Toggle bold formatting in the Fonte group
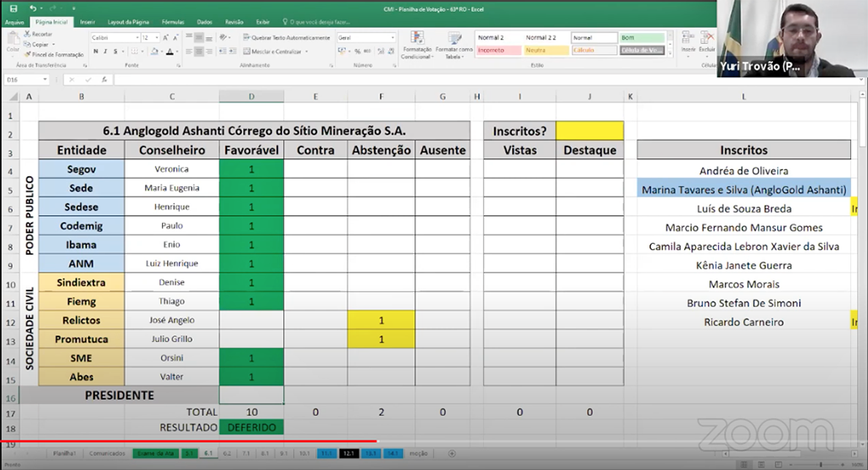This screenshot has width=868, height=470. [93, 52]
